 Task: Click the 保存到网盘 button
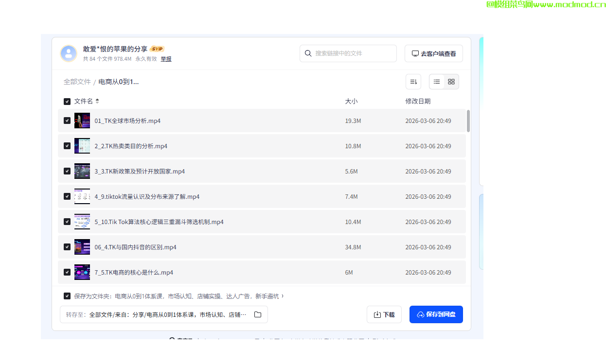coord(436,314)
